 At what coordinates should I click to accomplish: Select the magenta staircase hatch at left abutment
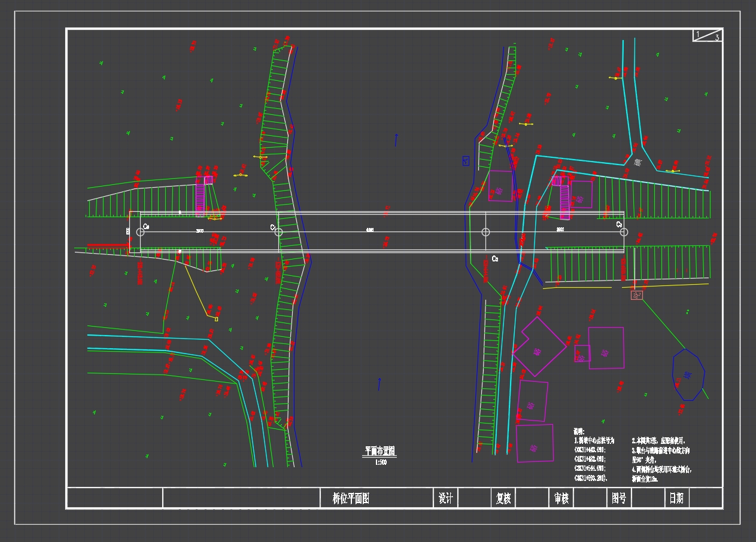coord(200,199)
